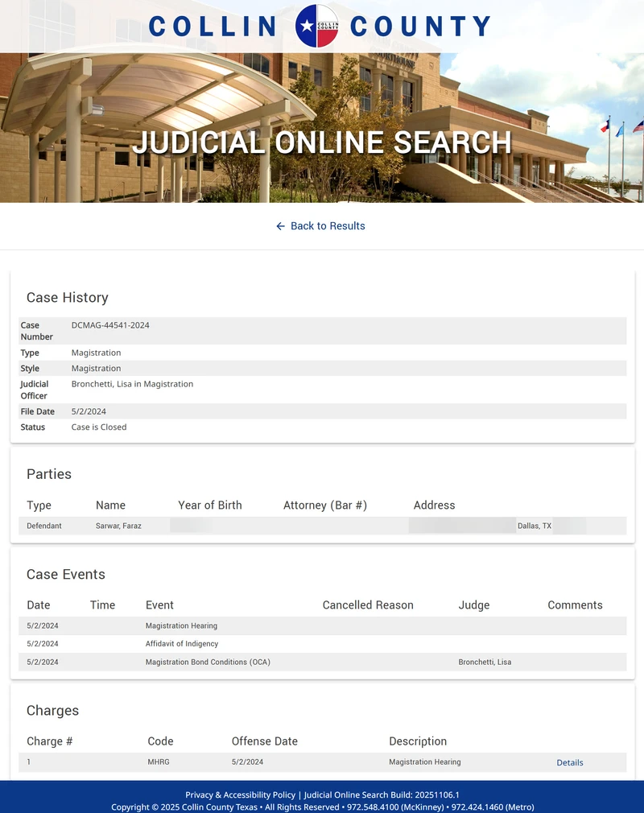Viewport: 644px width, 813px height.
Task: Select the Affidavit of Indigency event
Action: point(181,644)
